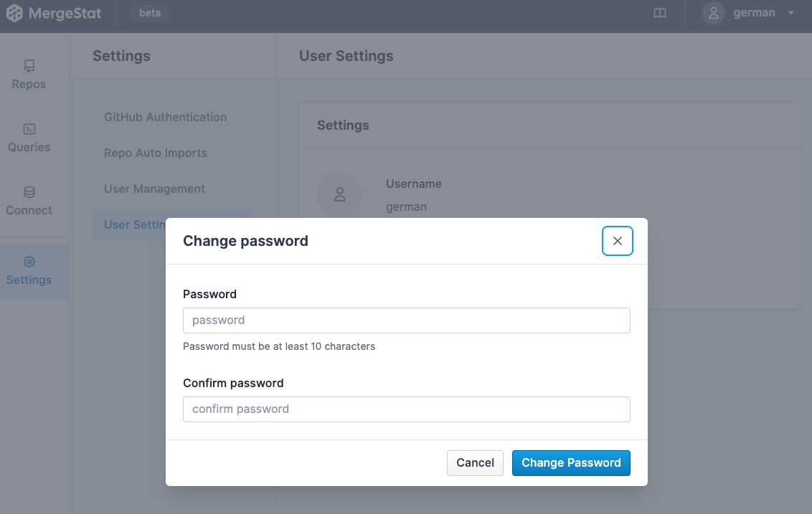
Task: Open the User Management page
Action: (x=154, y=189)
